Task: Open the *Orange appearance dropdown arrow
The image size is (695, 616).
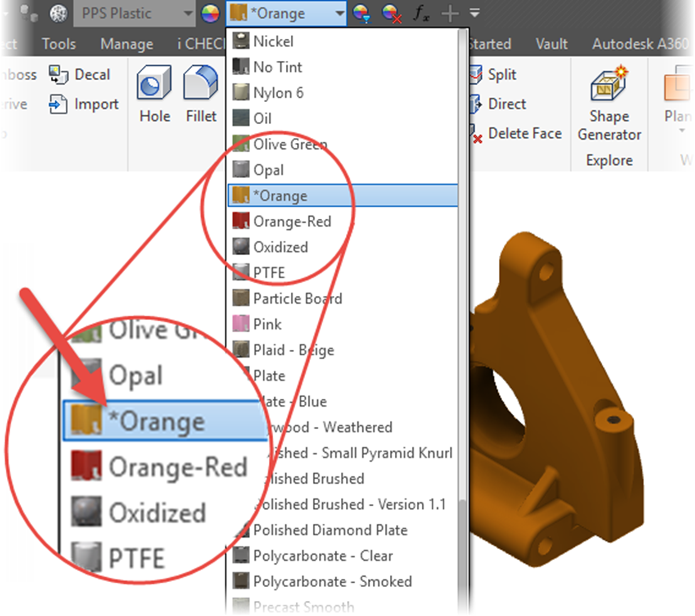Action: click(x=338, y=13)
